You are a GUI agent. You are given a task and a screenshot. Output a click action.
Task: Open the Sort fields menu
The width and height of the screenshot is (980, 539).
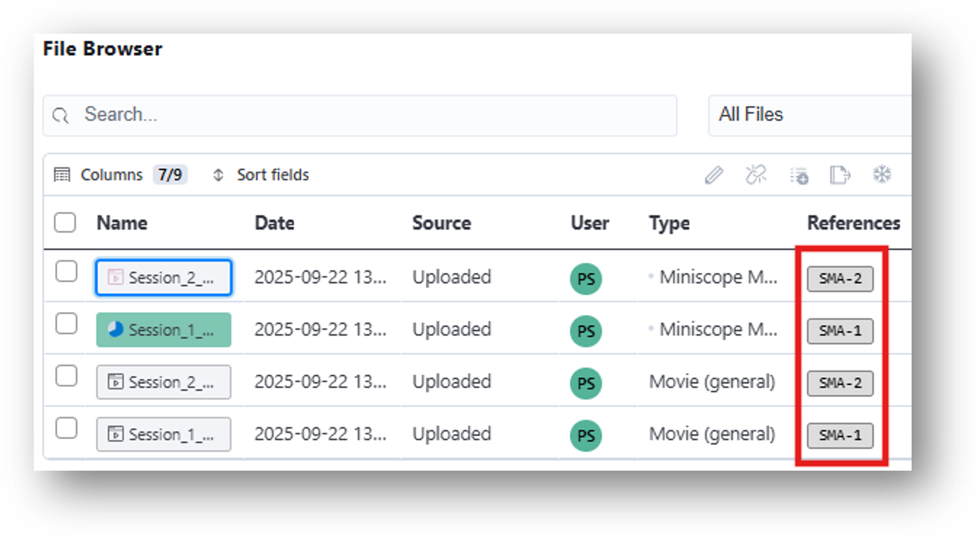(272, 175)
